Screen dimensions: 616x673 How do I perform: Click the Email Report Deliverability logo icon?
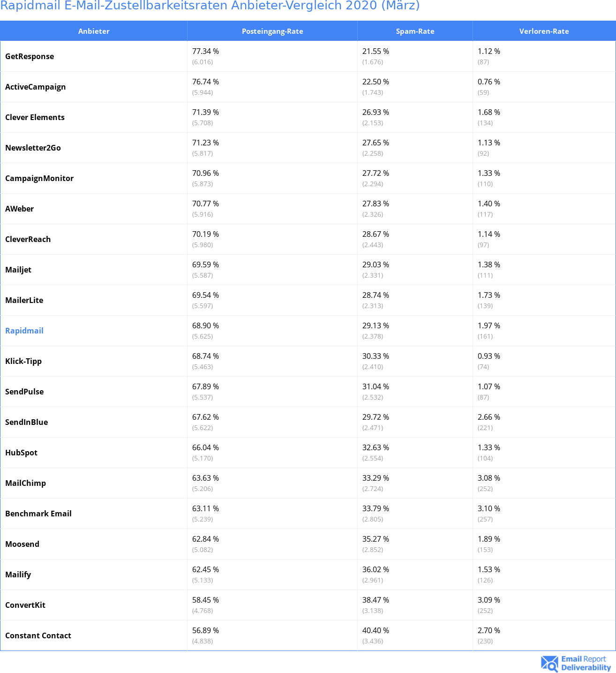click(x=549, y=663)
